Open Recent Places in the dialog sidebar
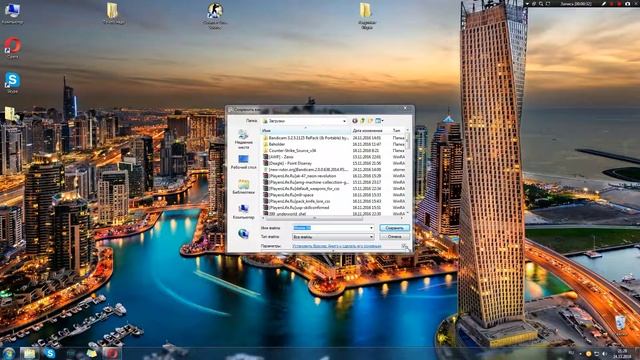Screen dimensions: 640x360 click(243, 139)
